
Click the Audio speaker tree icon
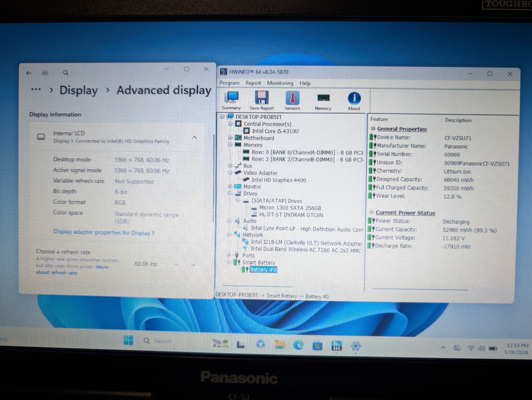coord(237,221)
